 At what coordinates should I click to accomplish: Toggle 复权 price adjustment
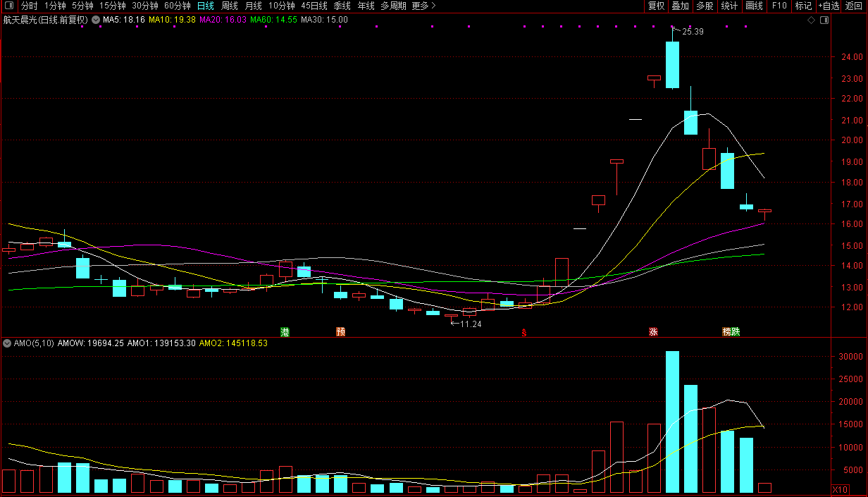[x=656, y=6]
